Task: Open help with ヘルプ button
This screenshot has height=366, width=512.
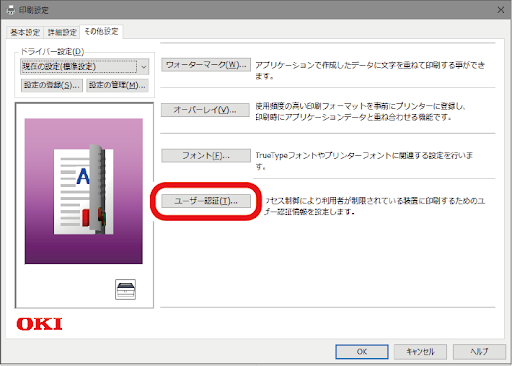Action: pos(479,352)
